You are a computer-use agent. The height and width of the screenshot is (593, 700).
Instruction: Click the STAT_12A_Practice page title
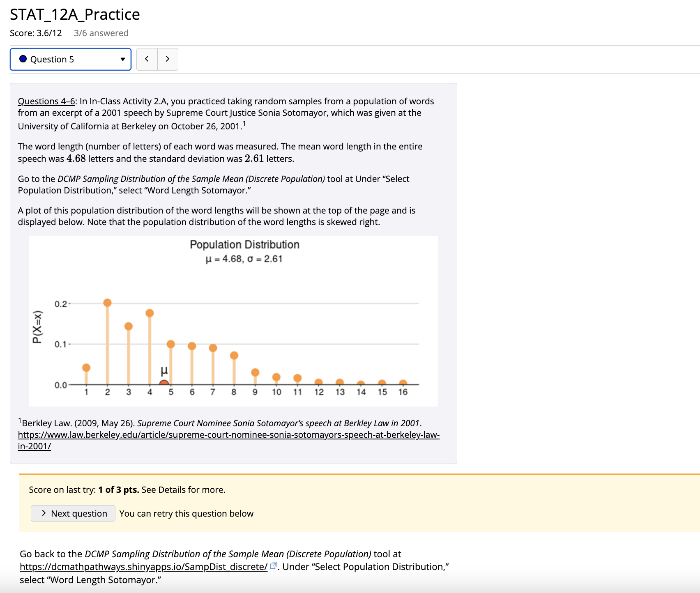[x=74, y=14]
